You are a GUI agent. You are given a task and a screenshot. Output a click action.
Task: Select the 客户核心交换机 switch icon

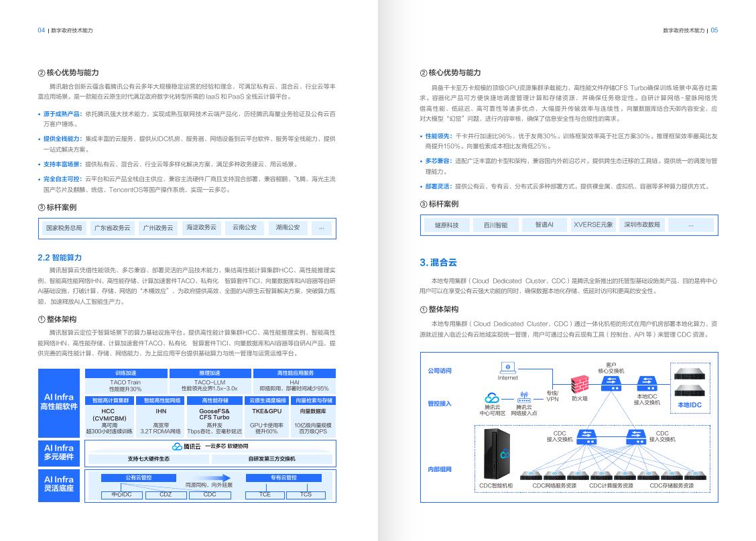tap(610, 384)
